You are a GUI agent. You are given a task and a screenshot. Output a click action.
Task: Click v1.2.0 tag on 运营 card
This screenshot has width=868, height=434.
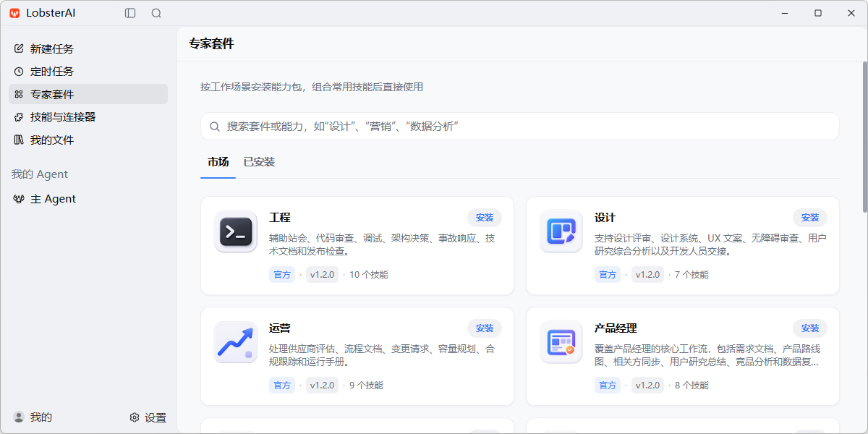322,386
